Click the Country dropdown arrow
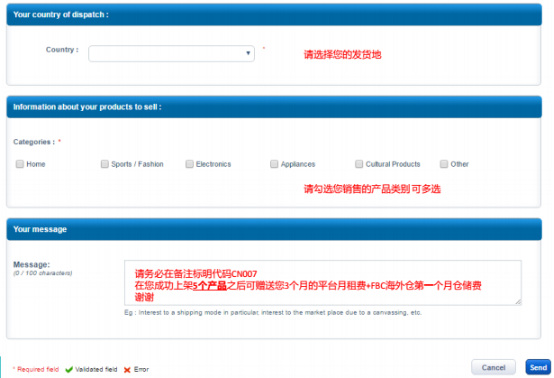554x378 pixels. [x=248, y=53]
